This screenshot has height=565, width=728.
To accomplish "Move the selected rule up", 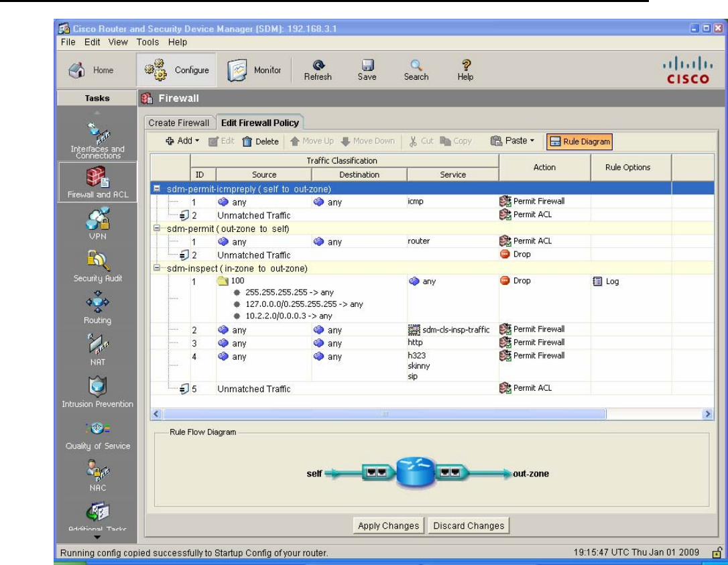I will pyautogui.click(x=312, y=141).
